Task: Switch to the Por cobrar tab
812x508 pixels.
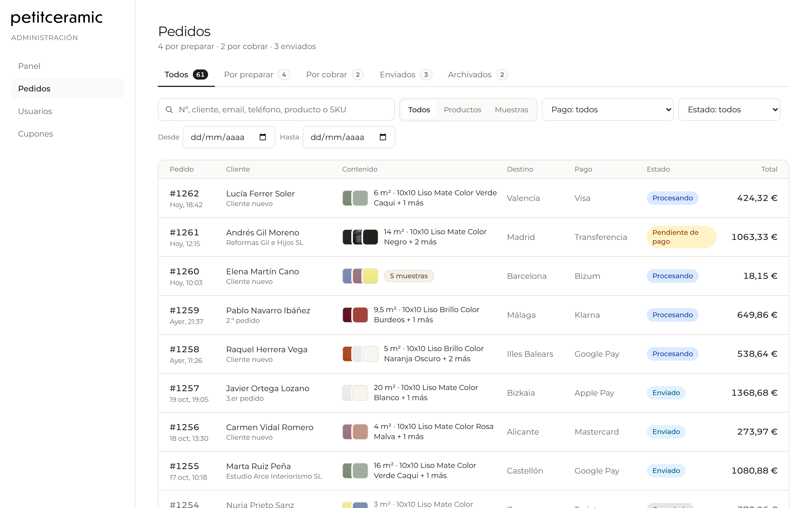Action: click(335, 75)
